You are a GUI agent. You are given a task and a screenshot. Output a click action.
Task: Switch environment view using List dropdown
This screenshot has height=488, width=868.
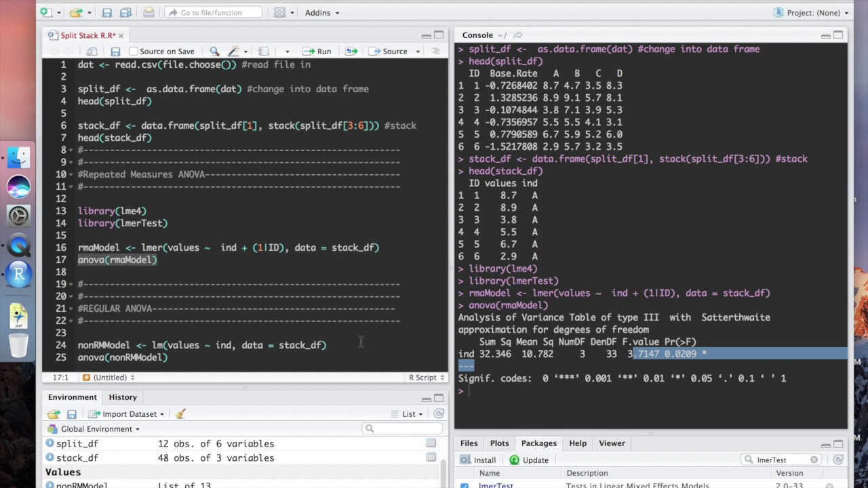tap(408, 414)
